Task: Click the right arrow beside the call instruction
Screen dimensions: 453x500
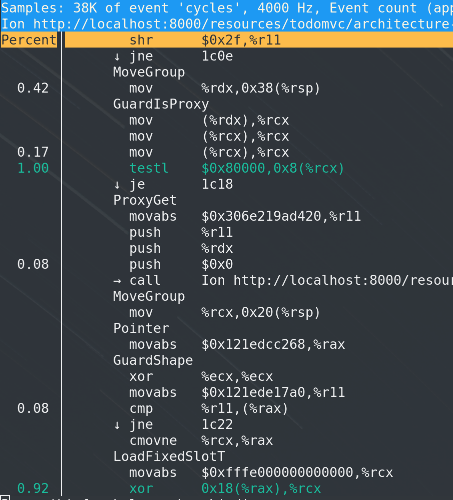Action: coord(117,281)
